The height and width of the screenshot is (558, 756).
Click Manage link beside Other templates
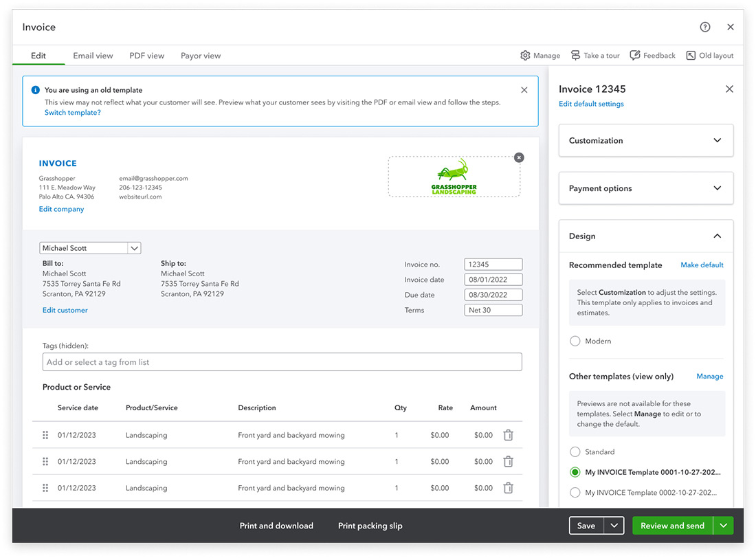pos(710,376)
